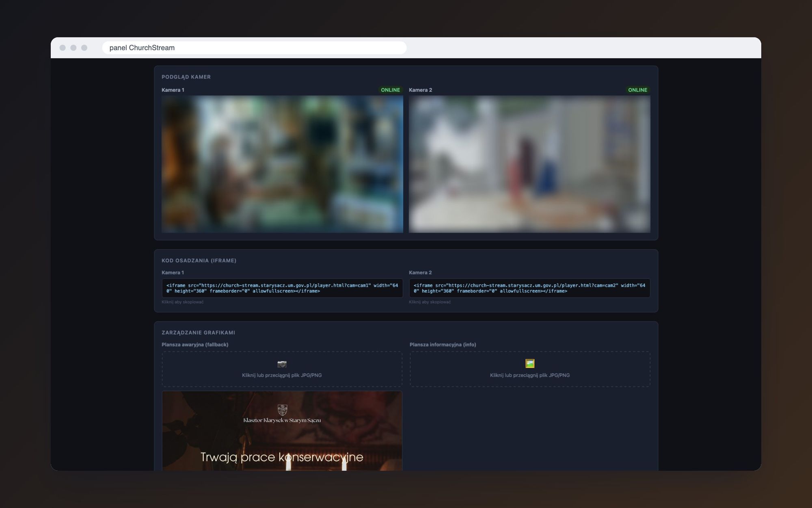This screenshot has height=508, width=812.
Task: Click the fallback 'Kliknij lub przeciągnij plik JPG/PNG' text
Action: (282, 375)
